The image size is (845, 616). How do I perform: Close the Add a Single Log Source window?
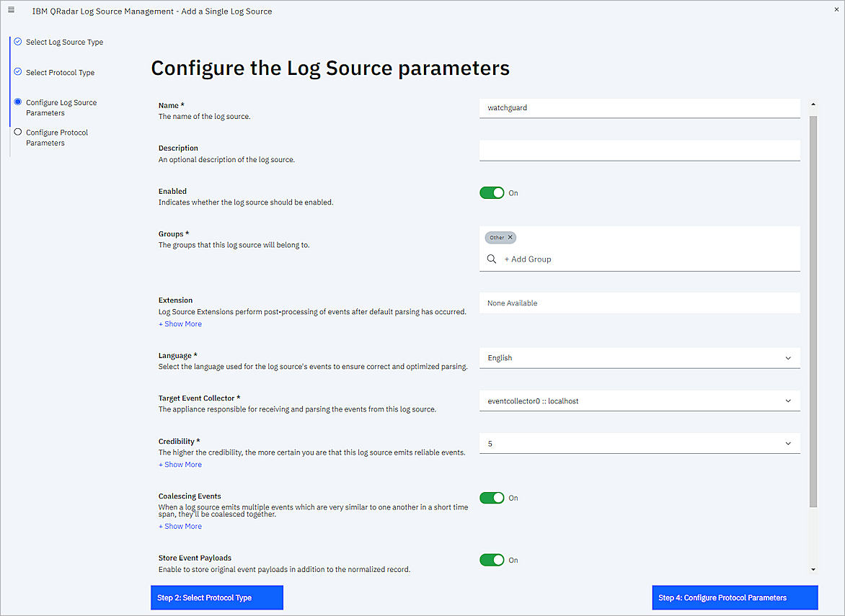(x=836, y=10)
